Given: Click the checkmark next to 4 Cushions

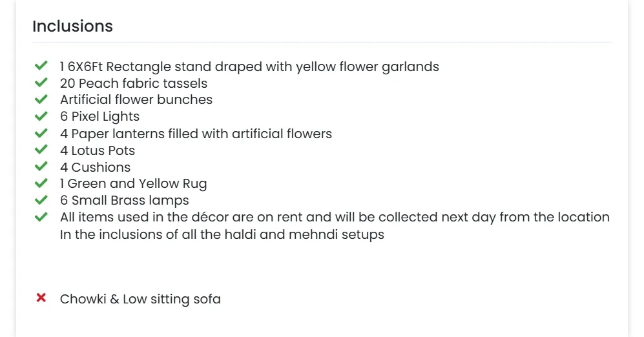Looking at the screenshot, I should click(x=41, y=167).
